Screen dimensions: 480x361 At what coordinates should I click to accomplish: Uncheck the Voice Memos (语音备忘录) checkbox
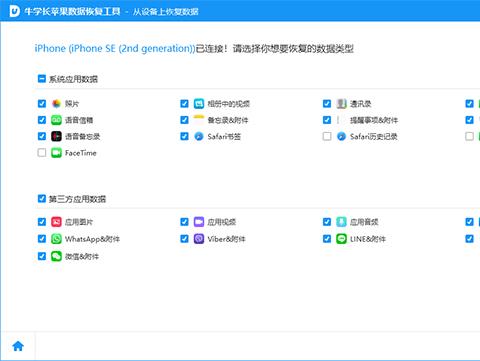click(42, 136)
